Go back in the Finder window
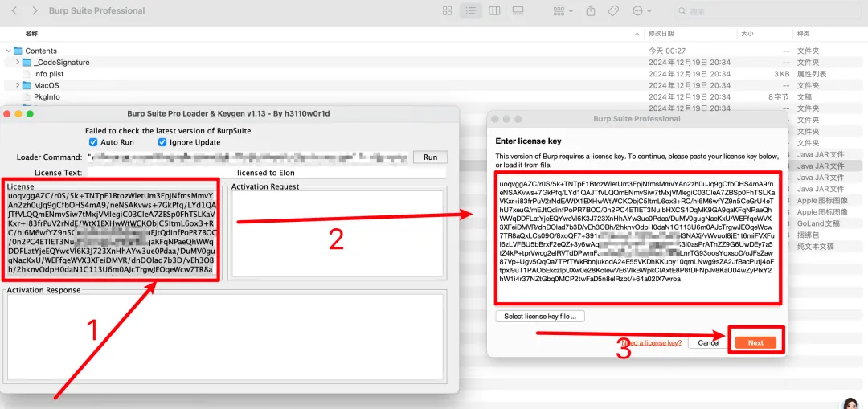The width and height of the screenshot is (868, 409). pos(15,10)
